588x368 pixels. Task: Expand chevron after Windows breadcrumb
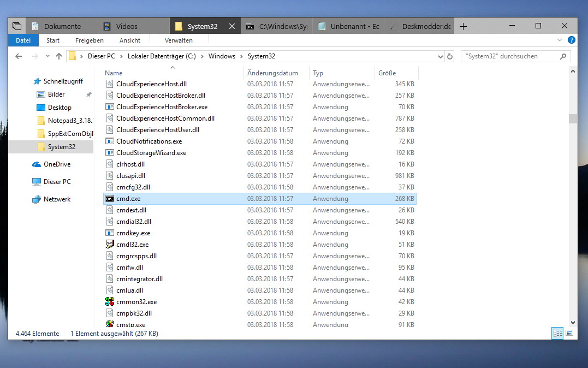point(241,56)
